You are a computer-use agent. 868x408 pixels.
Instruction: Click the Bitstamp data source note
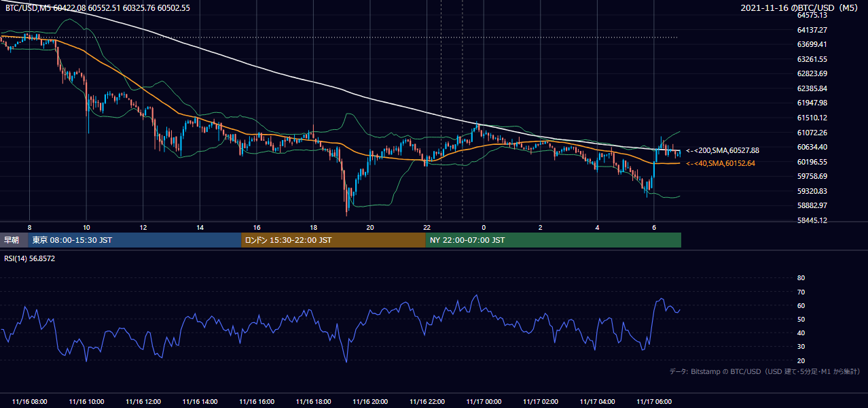(765, 371)
